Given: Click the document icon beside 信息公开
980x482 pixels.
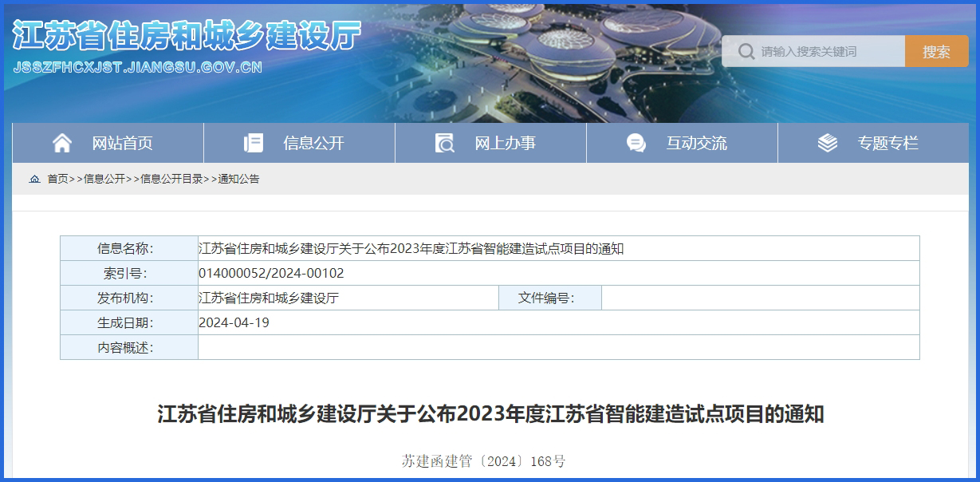Looking at the screenshot, I should [253, 143].
